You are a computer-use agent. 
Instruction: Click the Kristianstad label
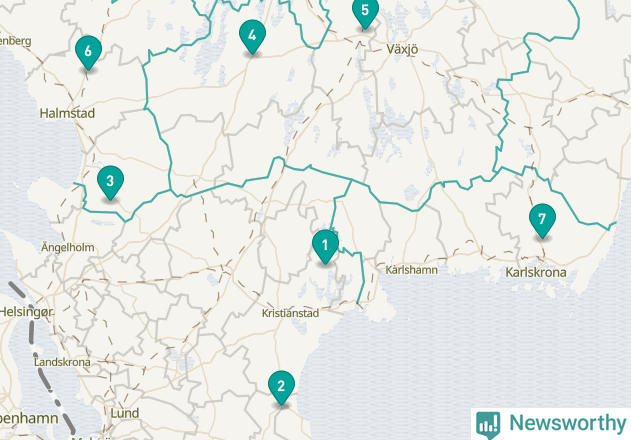(x=291, y=313)
